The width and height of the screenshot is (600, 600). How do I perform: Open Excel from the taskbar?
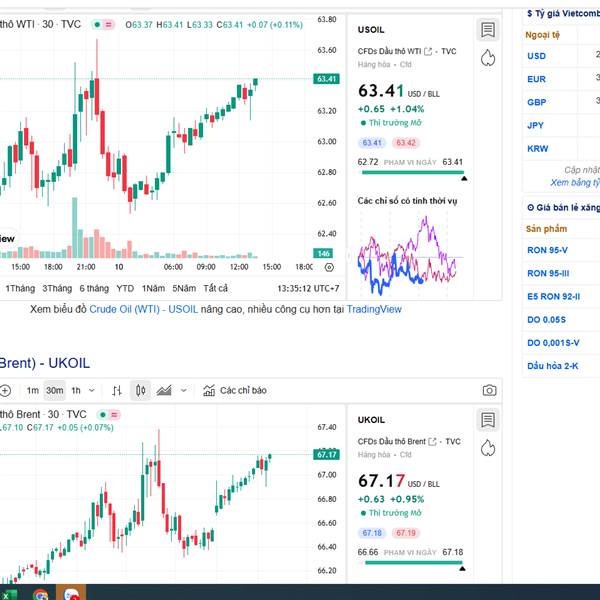tap(8, 594)
